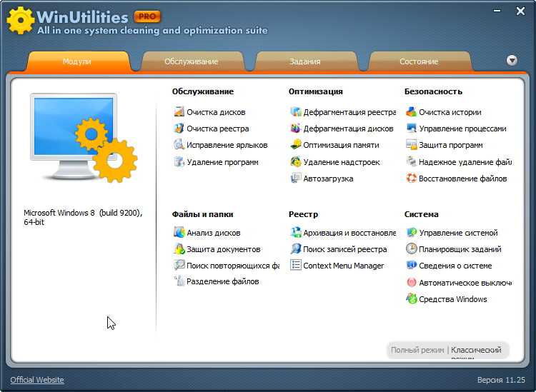Click the Удаление надстроек icon

(296, 162)
